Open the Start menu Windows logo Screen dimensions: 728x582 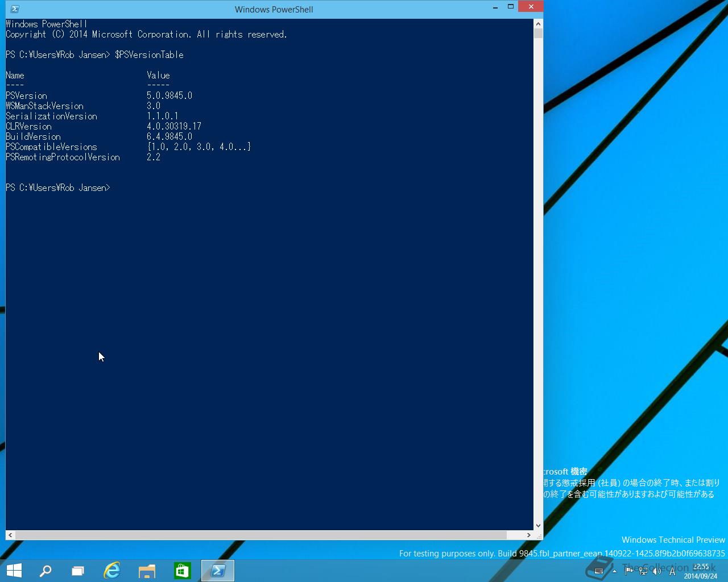[14, 571]
